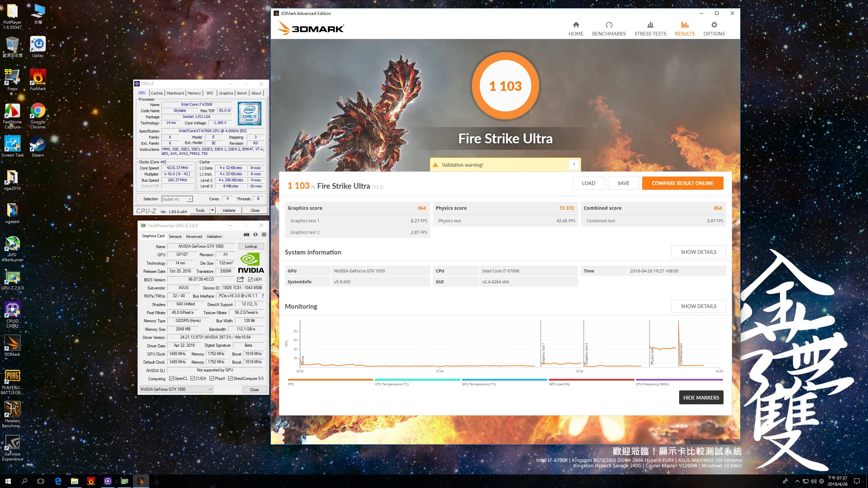Open Microsoft Edge from the taskbar

pos(58,481)
